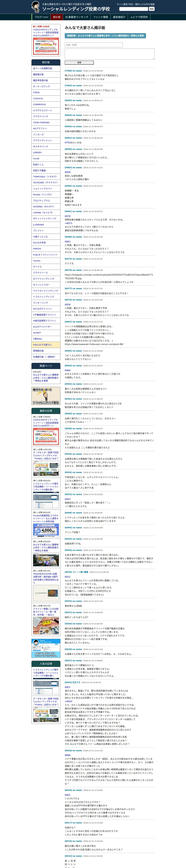Screen dimensions: 186x868
Task: Open the FANTAS board link
Action: click(46, 249)
